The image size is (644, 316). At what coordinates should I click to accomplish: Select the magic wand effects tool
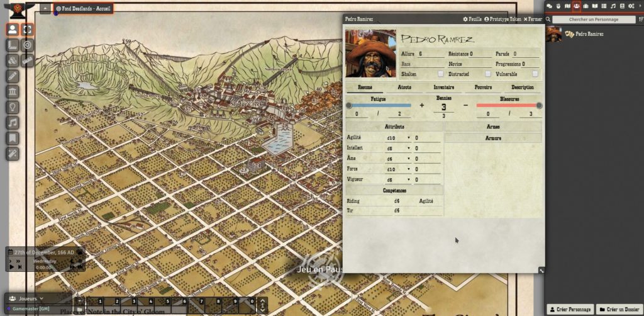pos(13,154)
